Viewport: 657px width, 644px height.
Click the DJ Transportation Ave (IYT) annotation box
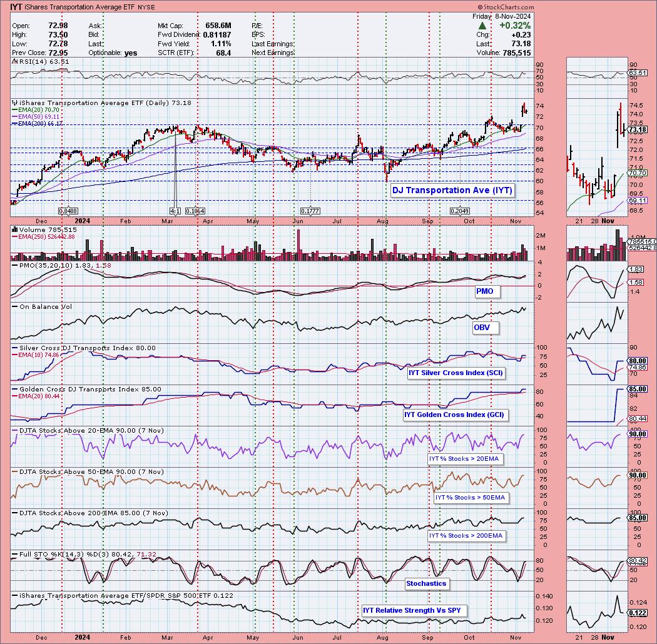[452, 190]
